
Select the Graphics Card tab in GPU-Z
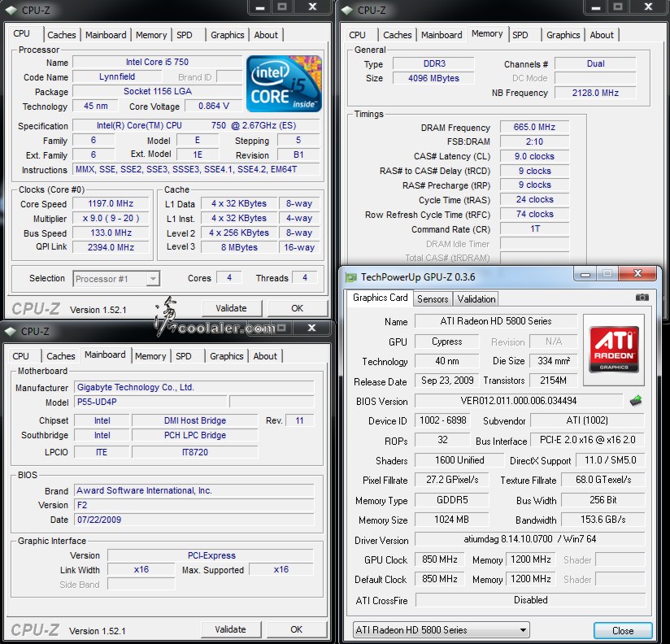click(381, 298)
